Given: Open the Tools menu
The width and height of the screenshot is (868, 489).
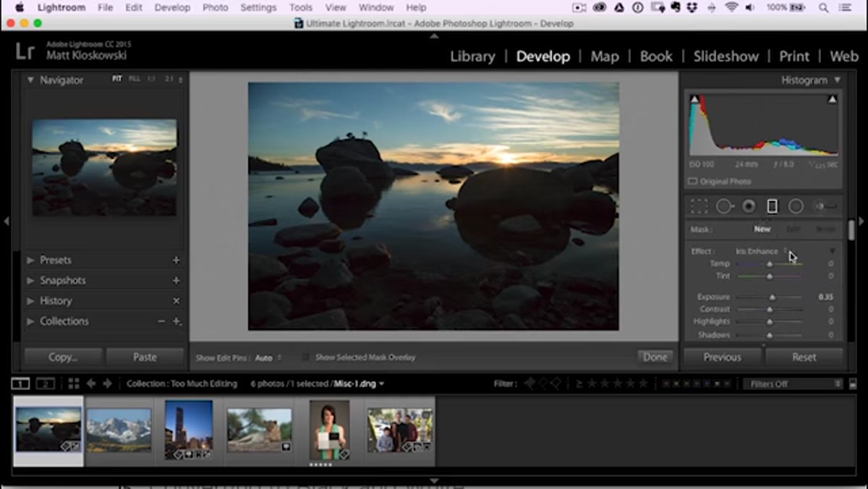Looking at the screenshot, I should (301, 7).
